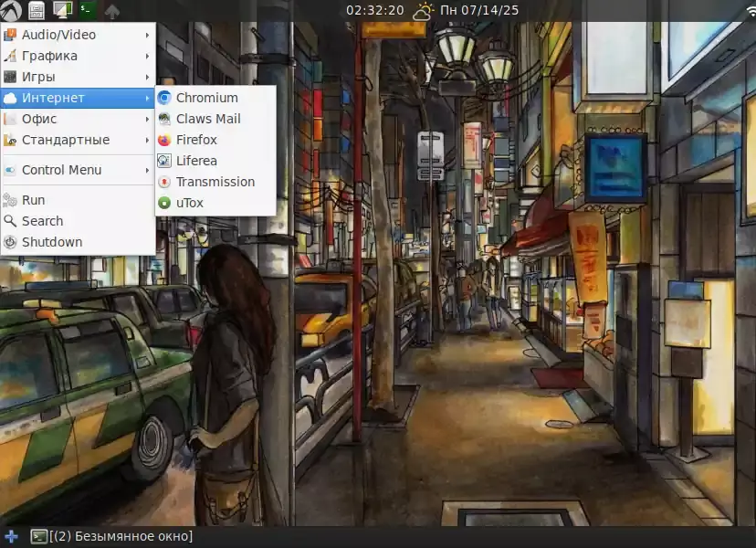
Task: Click the Shutdown power icon
Action: 10,242
